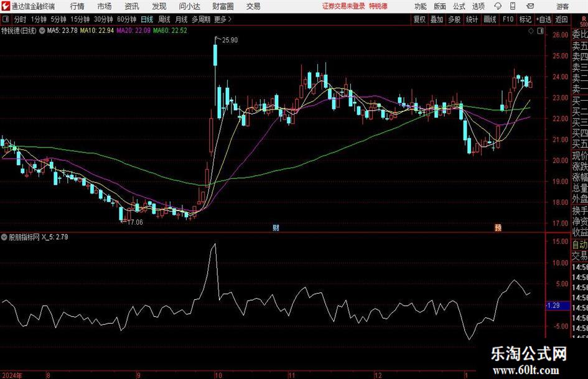Image resolution: width=588 pixels, height=379 pixels.
Task: Switch to the 60分钟 period tab
Action: 127,19
